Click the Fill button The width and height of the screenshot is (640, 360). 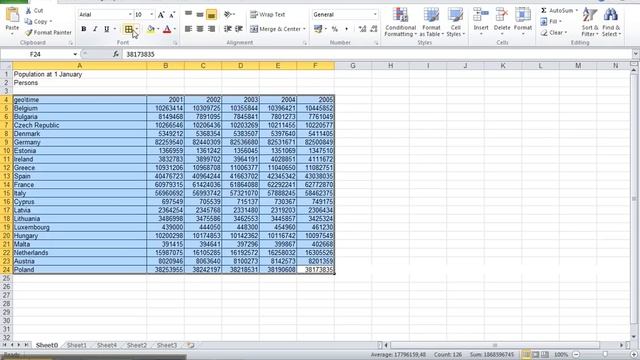(549, 21)
